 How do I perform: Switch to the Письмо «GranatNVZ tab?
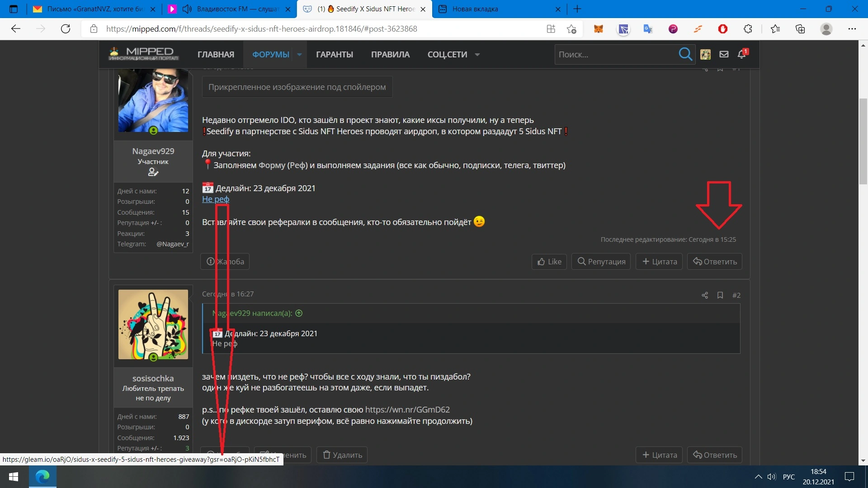(x=94, y=9)
